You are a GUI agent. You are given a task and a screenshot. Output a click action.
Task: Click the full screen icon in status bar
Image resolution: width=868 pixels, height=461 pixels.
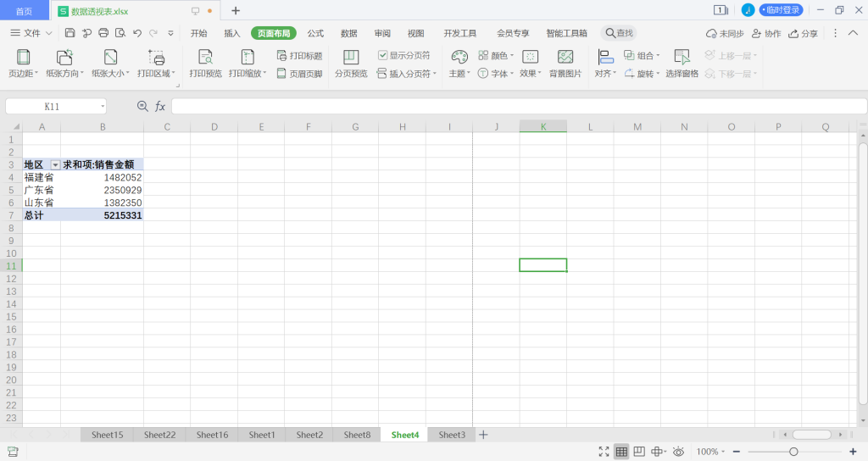pyautogui.click(x=604, y=452)
